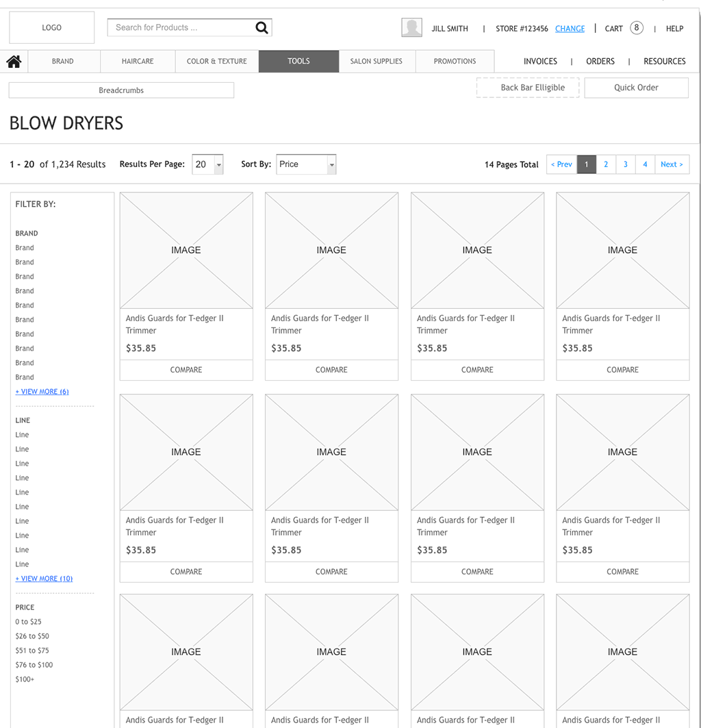Select the TOOLS navigation tab
The height and width of the screenshot is (728, 701).
click(298, 61)
